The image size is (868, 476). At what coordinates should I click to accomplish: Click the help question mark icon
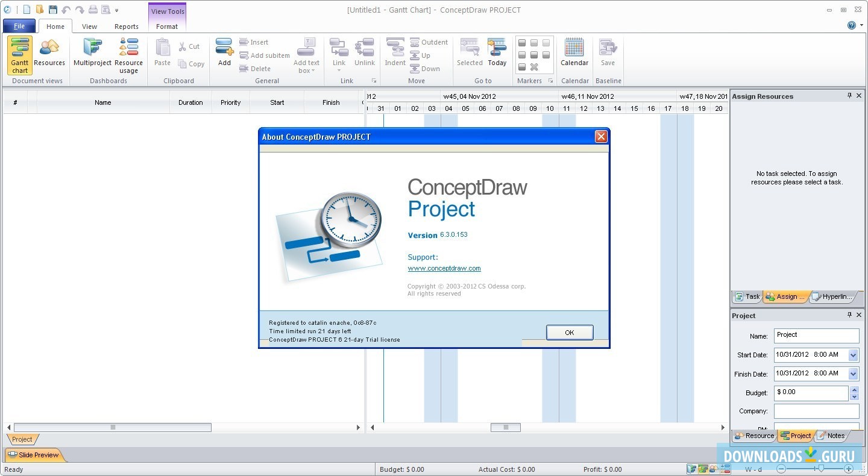(851, 25)
